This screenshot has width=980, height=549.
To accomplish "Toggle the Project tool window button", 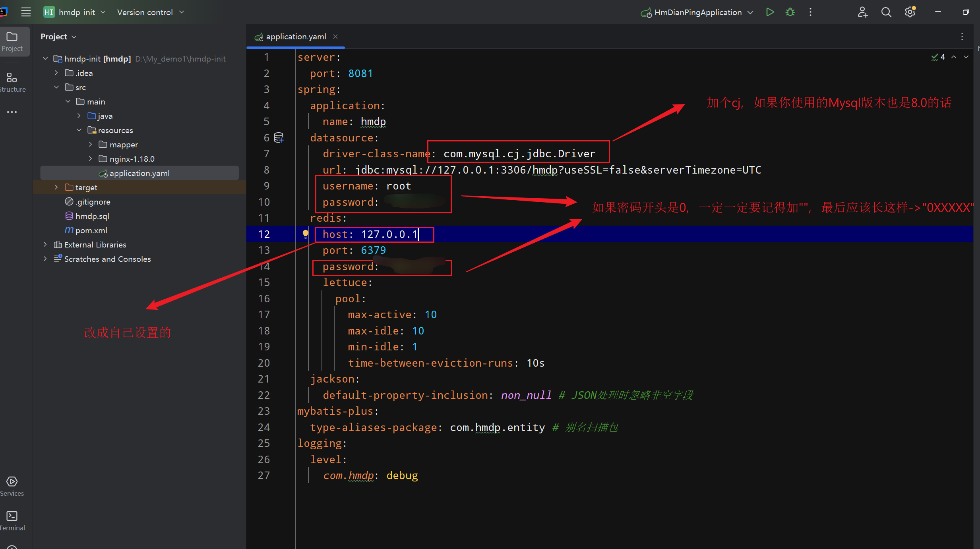I will [x=12, y=41].
